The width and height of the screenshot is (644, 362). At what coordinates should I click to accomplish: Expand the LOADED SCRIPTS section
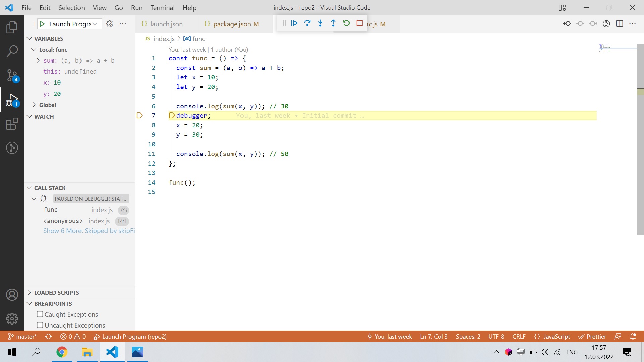point(29,293)
